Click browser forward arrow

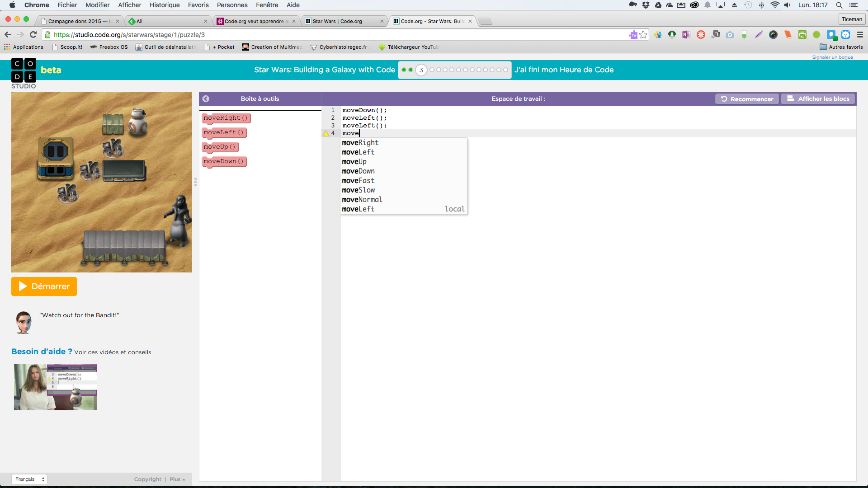20,34
